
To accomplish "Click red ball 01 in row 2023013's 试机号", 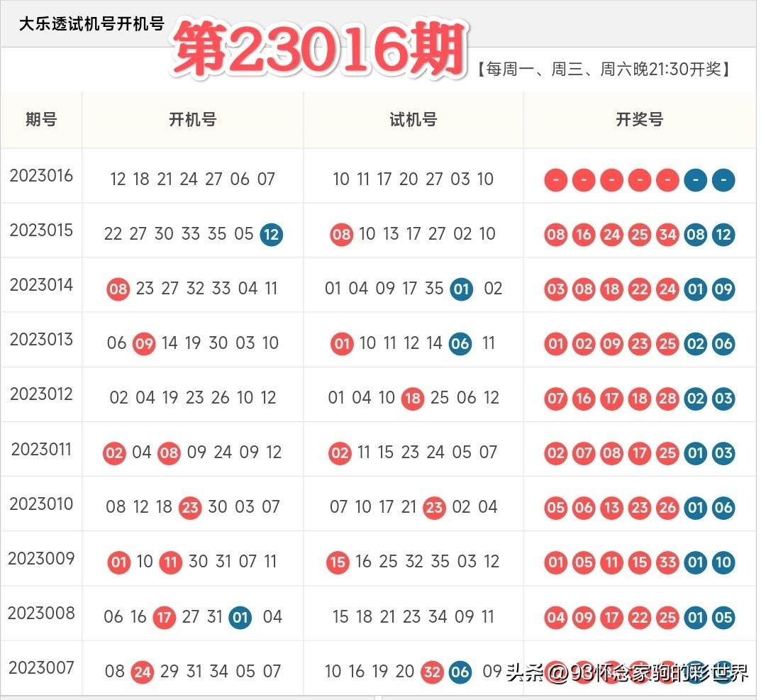I will click(342, 344).
